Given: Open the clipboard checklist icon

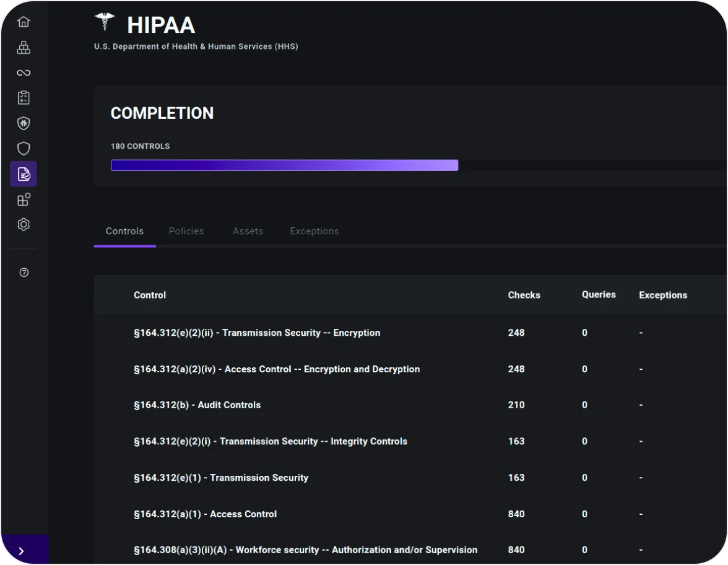Looking at the screenshot, I should pos(24,97).
